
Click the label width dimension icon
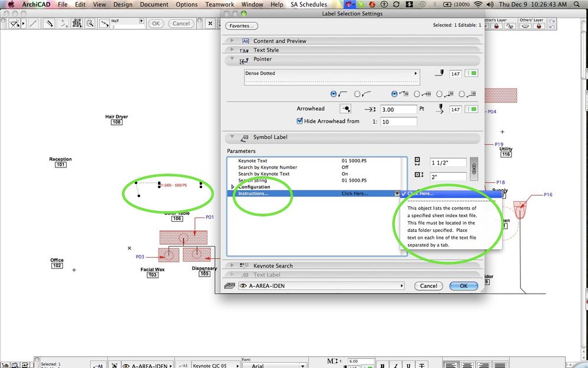(417, 162)
